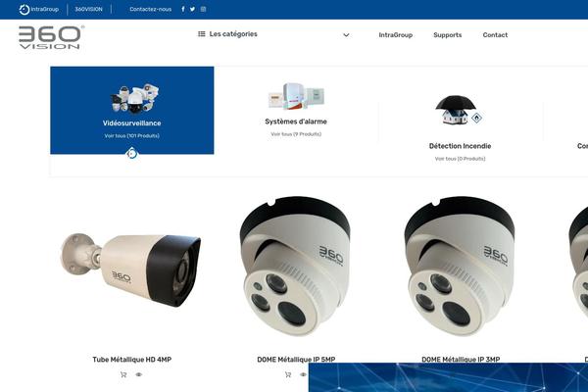Open Voir tous (0 Produits) link
This screenshot has width=588, height=392.
point(461,159)
